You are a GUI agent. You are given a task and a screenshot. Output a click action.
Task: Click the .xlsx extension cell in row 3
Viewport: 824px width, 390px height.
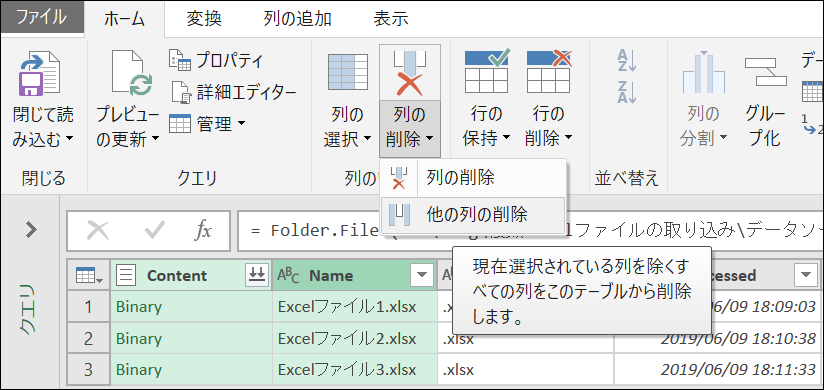[526, 370]
